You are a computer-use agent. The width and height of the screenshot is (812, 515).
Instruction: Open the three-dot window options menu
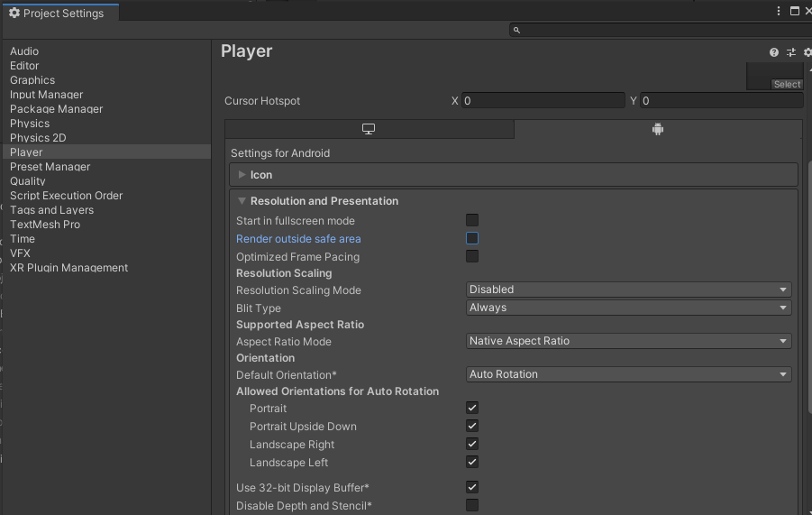click(779, 11)
